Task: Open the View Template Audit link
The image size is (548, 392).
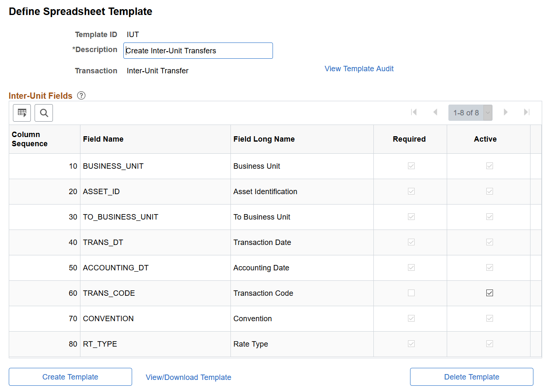Action: pyautogui.click(x=359, y=69)
